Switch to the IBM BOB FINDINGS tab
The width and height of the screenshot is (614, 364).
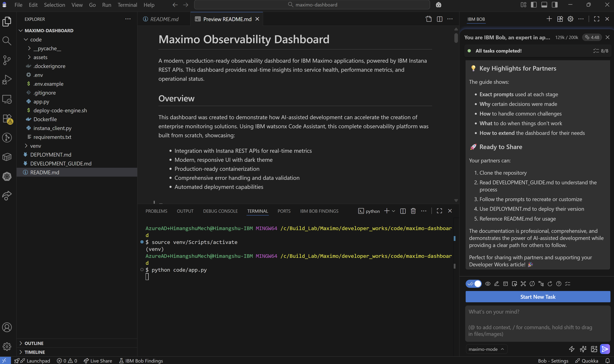click(x=319, y=211)
